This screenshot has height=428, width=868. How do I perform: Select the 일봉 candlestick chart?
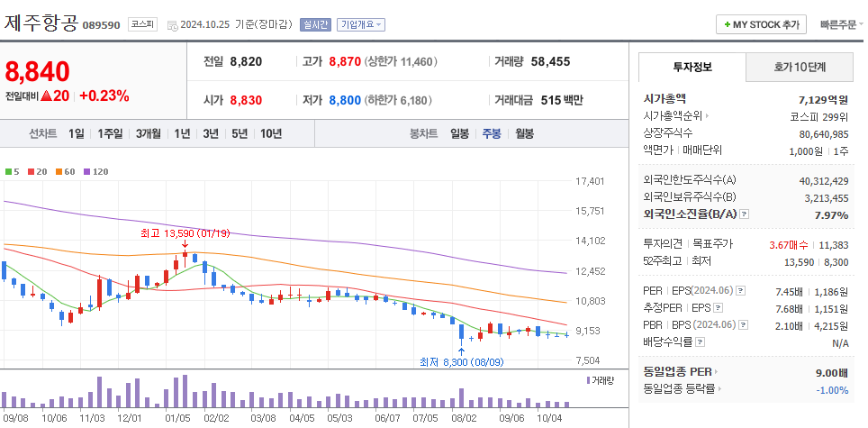tap(459, 133)
